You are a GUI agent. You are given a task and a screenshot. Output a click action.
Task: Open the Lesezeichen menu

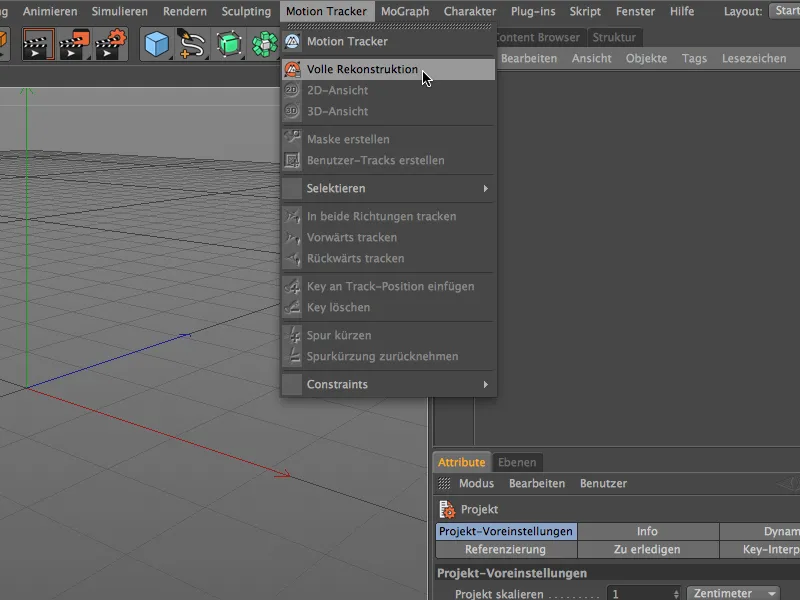(754, 58)
